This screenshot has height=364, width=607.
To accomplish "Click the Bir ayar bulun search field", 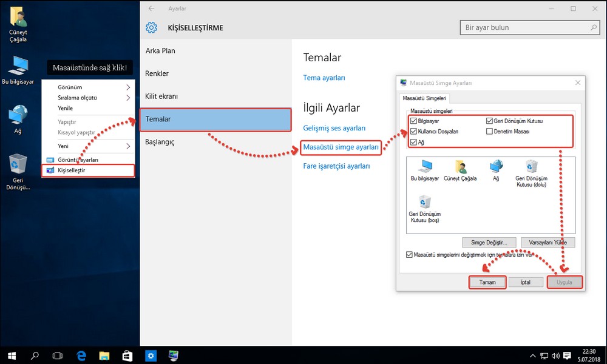I will [x=525, y=28].
